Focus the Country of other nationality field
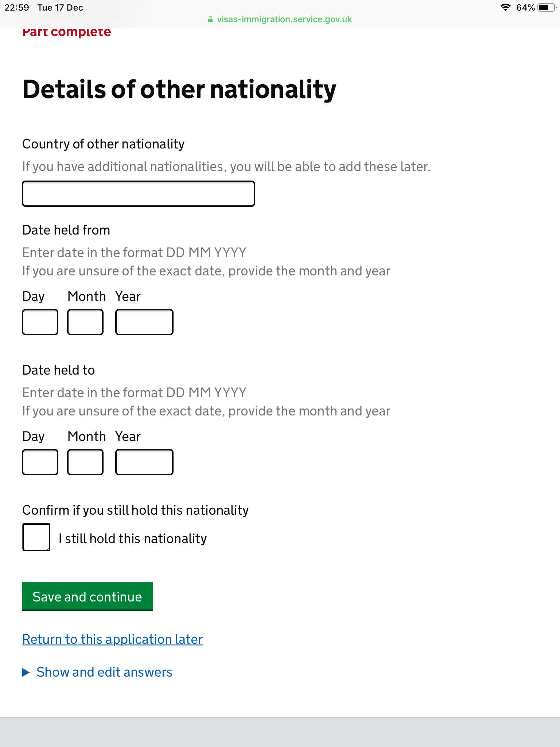This screenshot has height=747, width=560. click(x=138, y=194)
